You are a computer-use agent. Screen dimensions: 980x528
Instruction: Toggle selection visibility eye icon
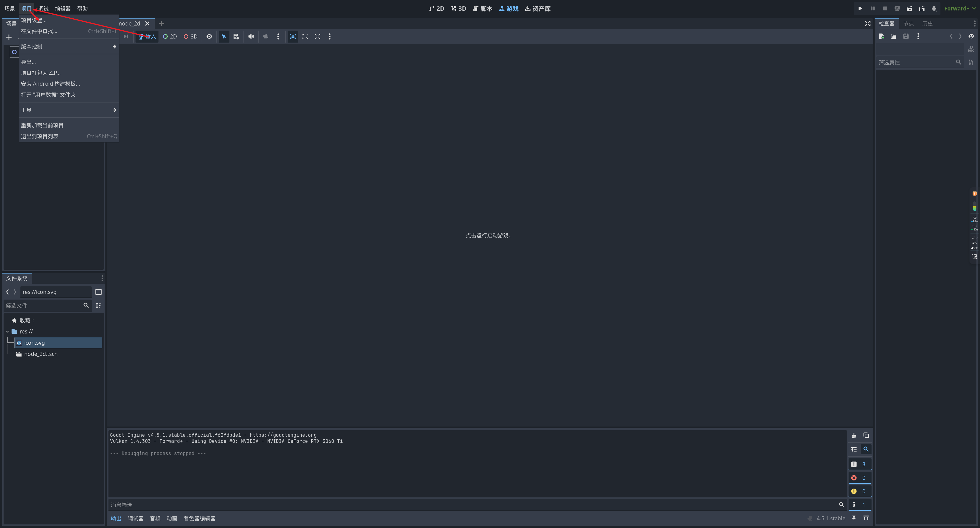209,36
